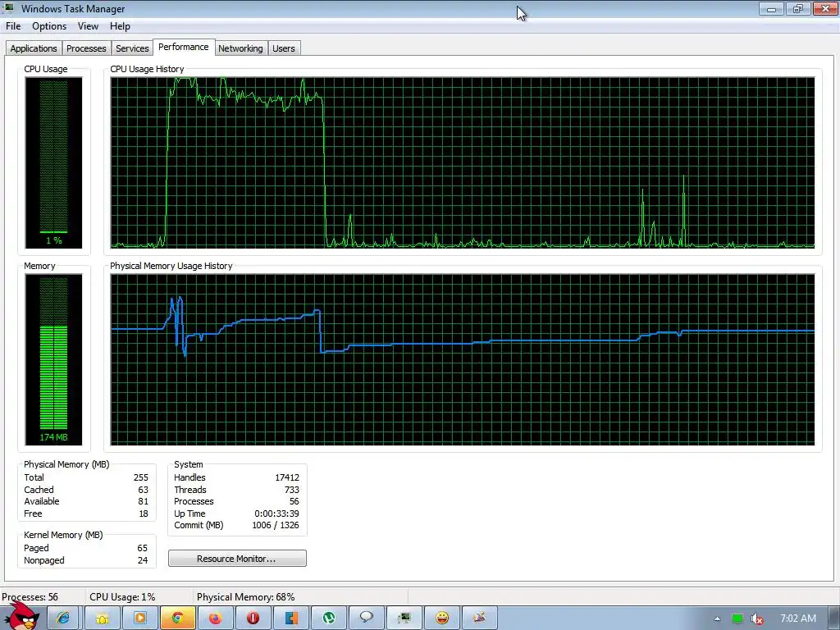The image size is (840, 630).
Task: Open the Options menu
Action: [49, 26]
